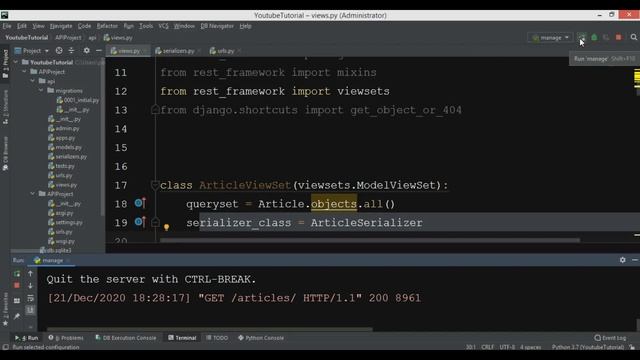640x360 pixels.
Task: Switch to the urls.py editor tab
Action: 224,51
